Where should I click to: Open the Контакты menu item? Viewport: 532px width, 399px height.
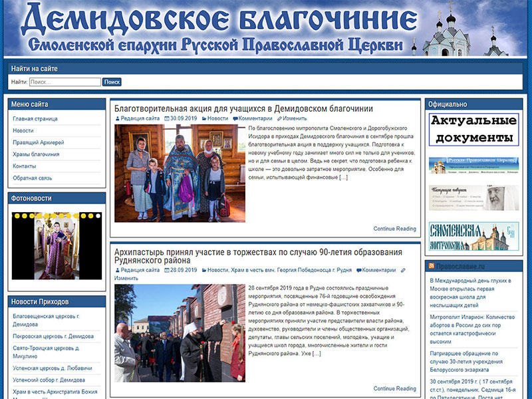[x=25, y=166]
